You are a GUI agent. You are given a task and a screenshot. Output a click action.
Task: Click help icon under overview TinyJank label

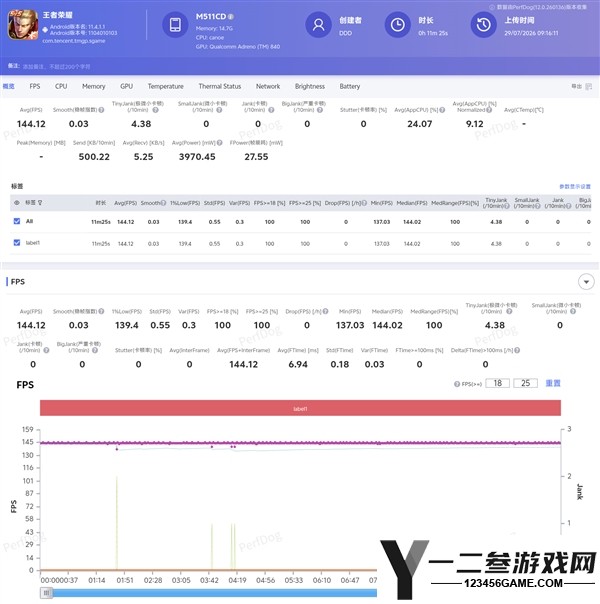point(156,110)
